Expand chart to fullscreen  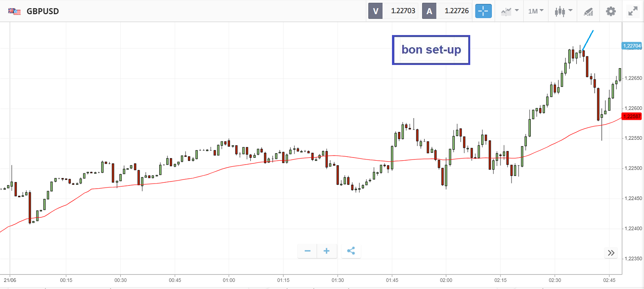pos(633,11)
